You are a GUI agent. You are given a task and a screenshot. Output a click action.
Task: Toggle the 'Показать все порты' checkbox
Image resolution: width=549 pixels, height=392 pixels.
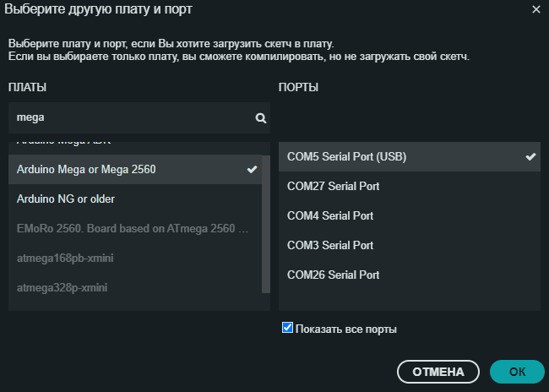point(287,328)
